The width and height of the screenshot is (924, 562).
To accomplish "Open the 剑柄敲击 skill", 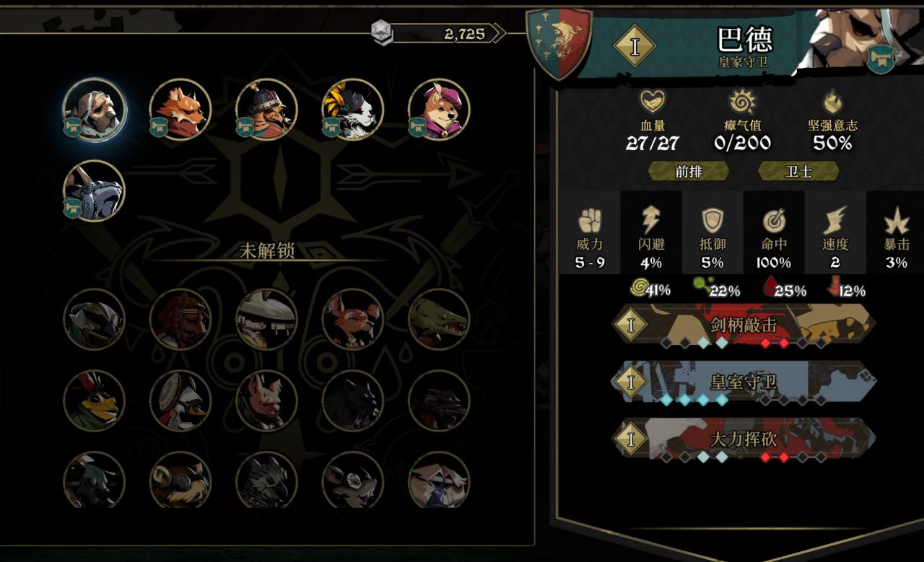I will pos(744,325).
